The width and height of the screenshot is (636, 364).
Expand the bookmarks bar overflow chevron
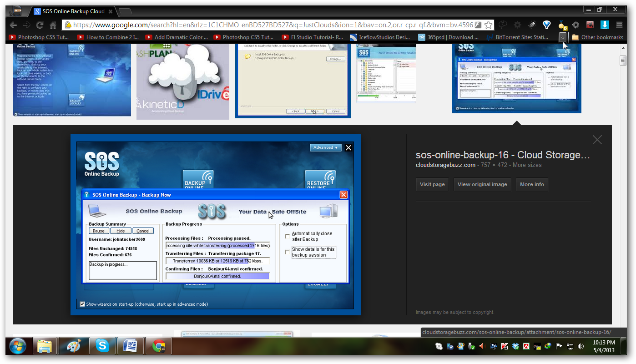[563, 37]
